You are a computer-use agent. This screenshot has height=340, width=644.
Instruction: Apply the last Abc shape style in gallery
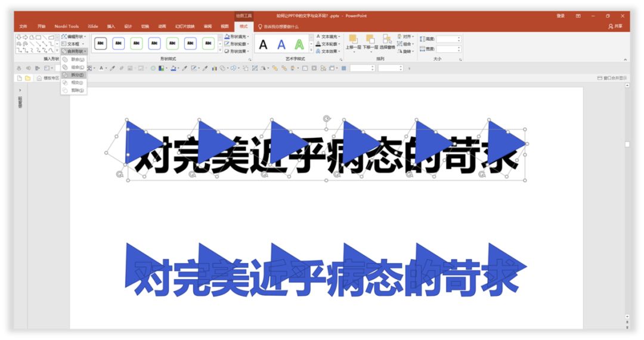tap(208, 43)
